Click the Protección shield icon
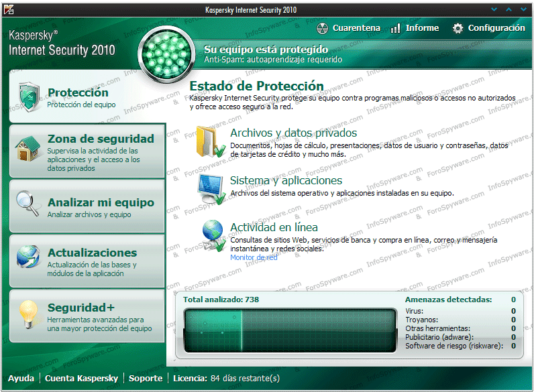Viewport: 534px width, 392px height. point(30,96)
